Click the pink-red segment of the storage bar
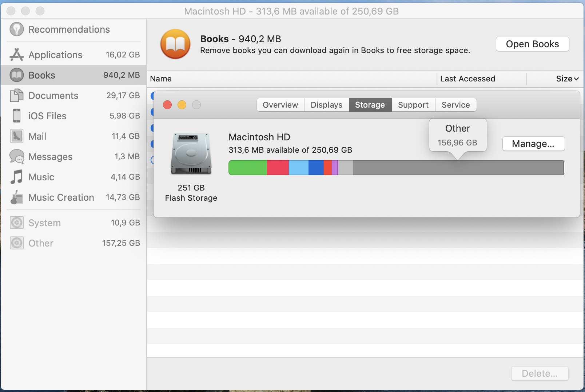 tap(278, 168)
